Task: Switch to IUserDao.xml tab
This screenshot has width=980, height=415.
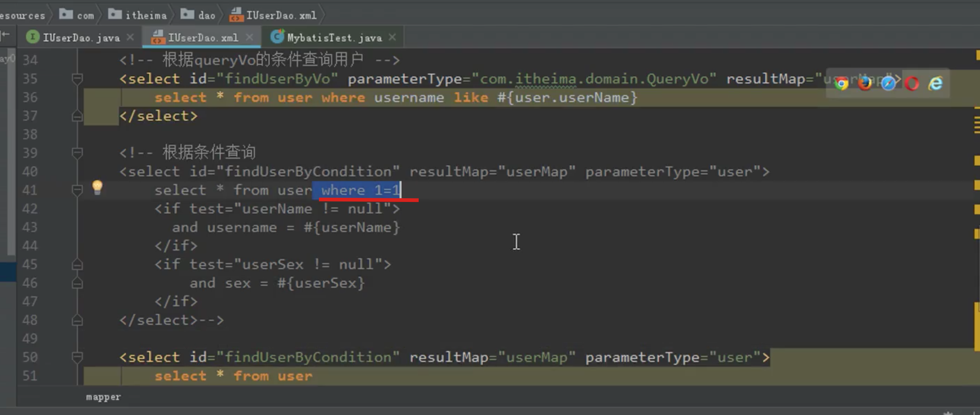Action: (202, 38)
